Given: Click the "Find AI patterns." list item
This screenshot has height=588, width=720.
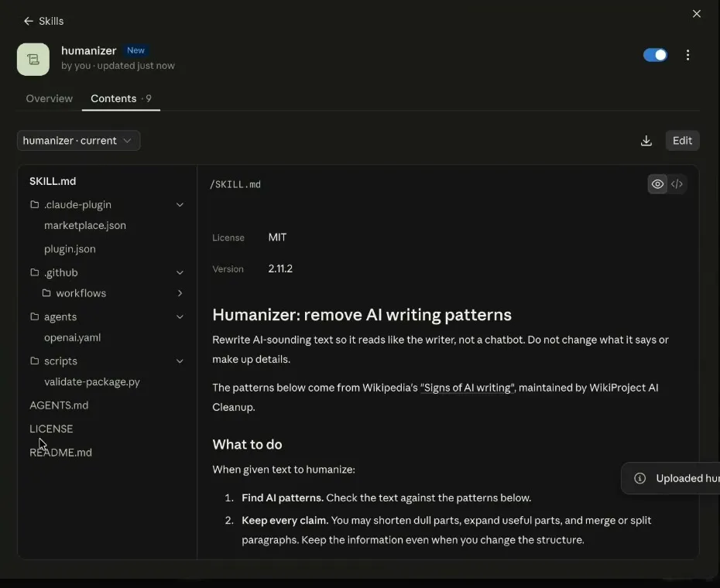Looking at the screenshot, I should click(386, 498).
